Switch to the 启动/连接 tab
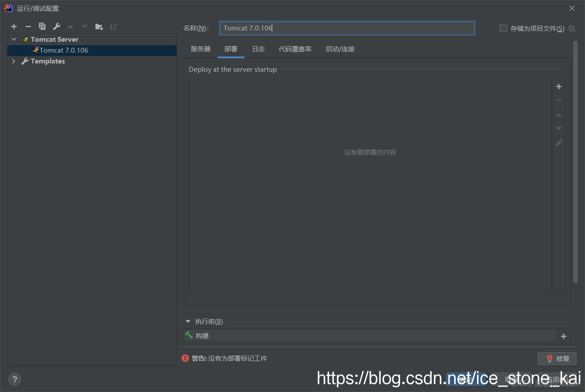Viewport: 585px width, 392px height. tap(340, 49)
